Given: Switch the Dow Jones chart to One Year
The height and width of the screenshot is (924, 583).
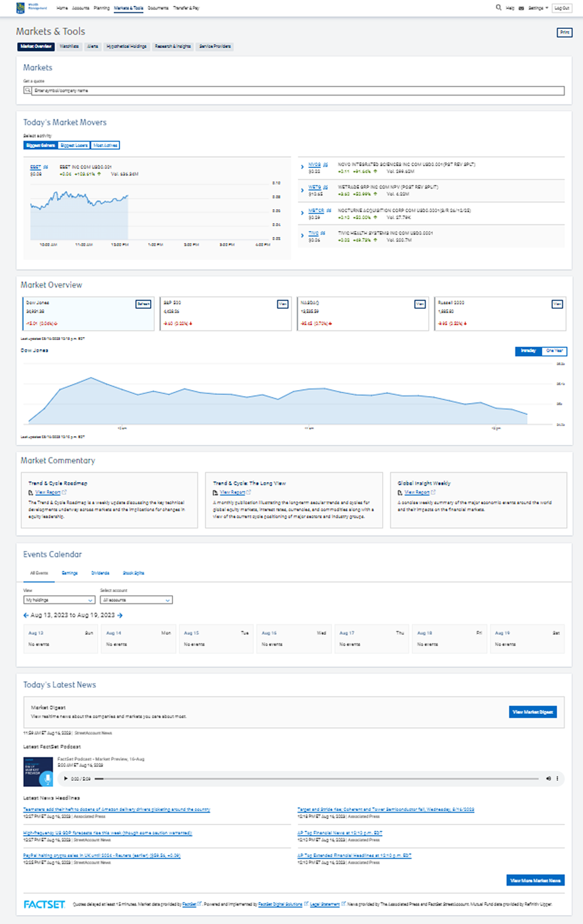Looking at the screenshot, I should click(554, 351).
